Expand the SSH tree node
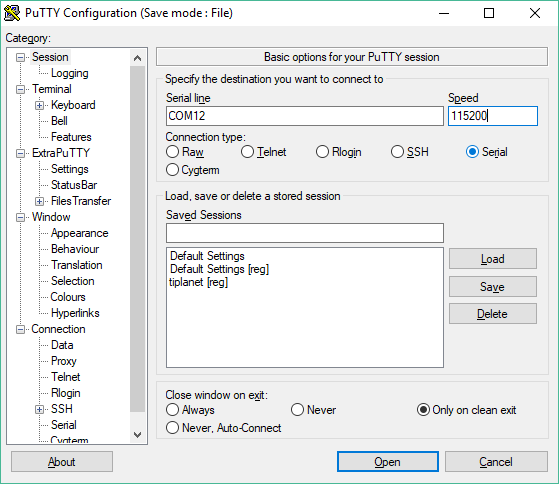The width and height of the screenshot is (559, 484). [40, 409]
